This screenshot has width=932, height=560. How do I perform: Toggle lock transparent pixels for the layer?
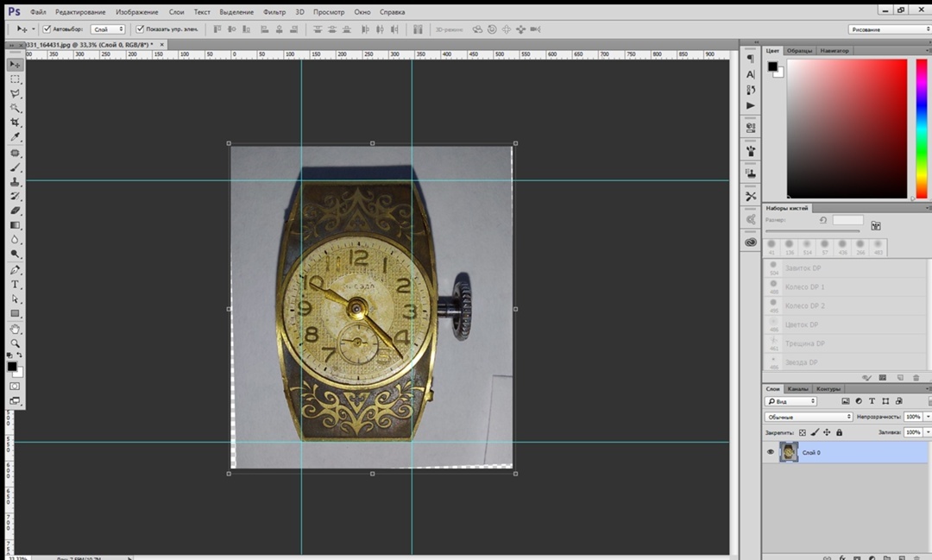[x=803, y=433]
